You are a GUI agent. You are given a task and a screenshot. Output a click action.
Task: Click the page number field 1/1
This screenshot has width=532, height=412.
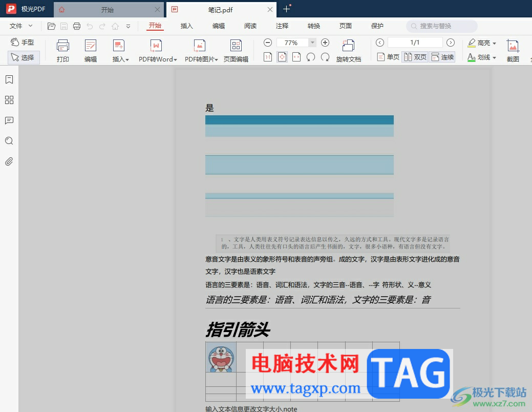[415, 43]
